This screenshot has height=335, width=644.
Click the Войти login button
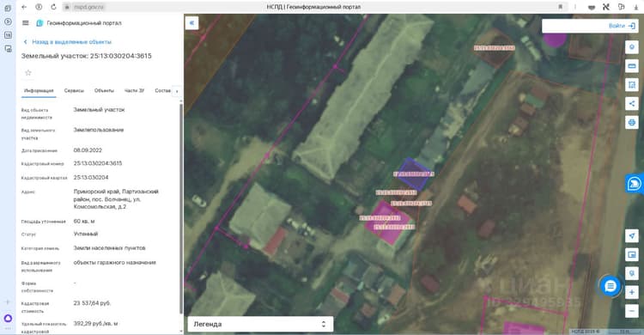click(x=617, y=26)
